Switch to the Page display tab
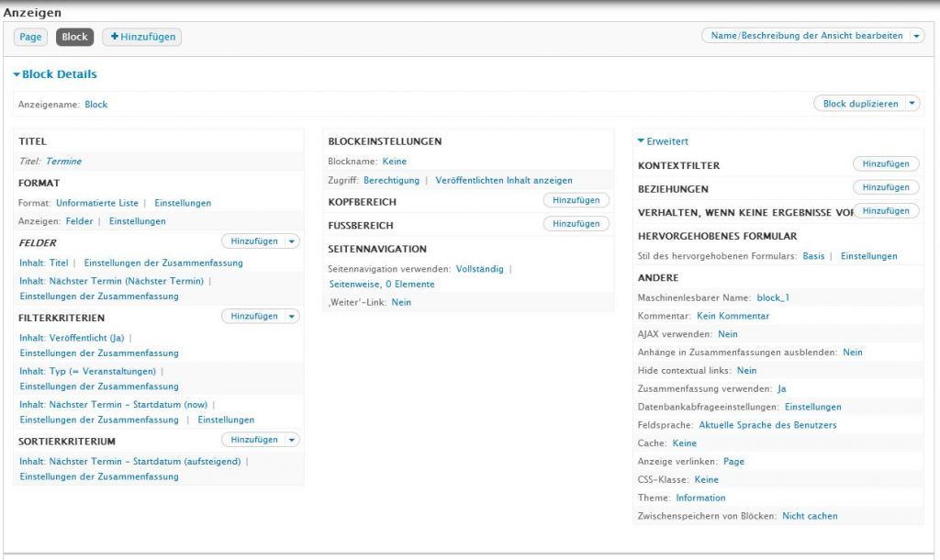Screen dimensions: 940x560 (30, 37)
